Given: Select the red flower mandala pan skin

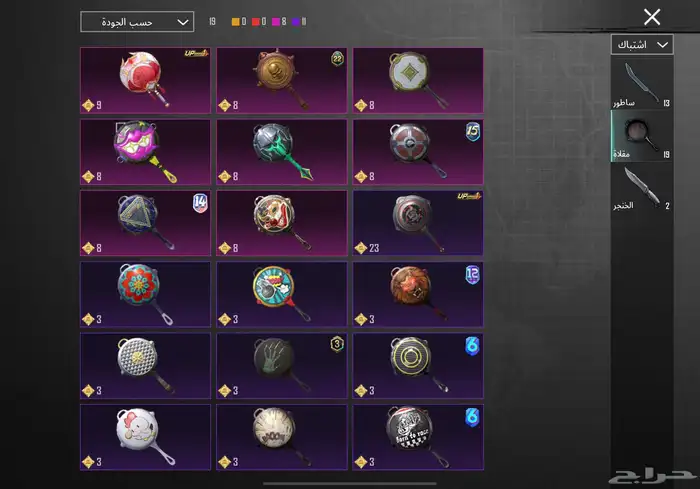Looking at the screenshot, I should coord(145,295).
